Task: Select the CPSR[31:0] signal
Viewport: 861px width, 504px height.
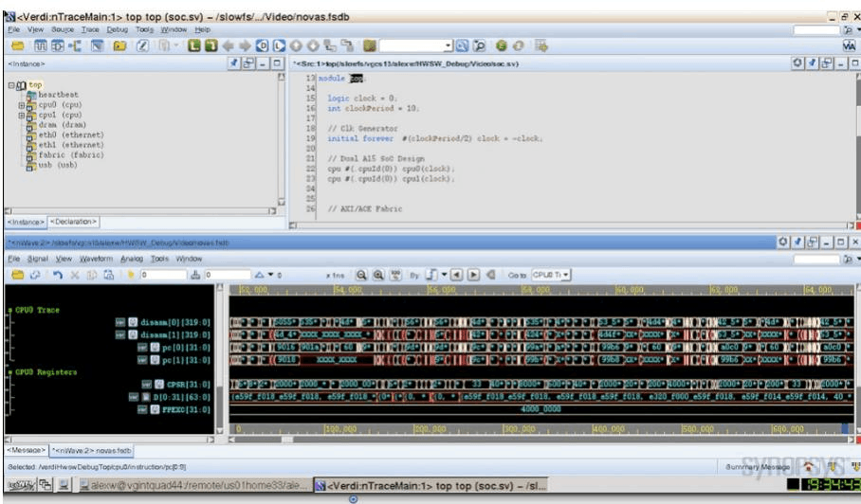Action: [x=189, y=385]
